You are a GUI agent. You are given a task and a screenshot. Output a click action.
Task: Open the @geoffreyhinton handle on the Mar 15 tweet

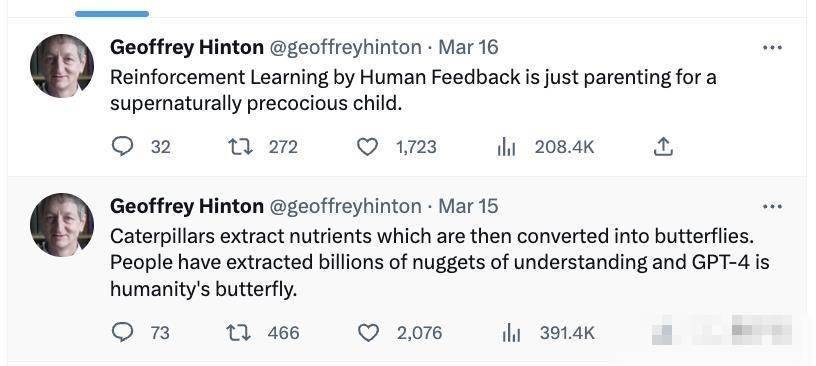click(345, 207)
